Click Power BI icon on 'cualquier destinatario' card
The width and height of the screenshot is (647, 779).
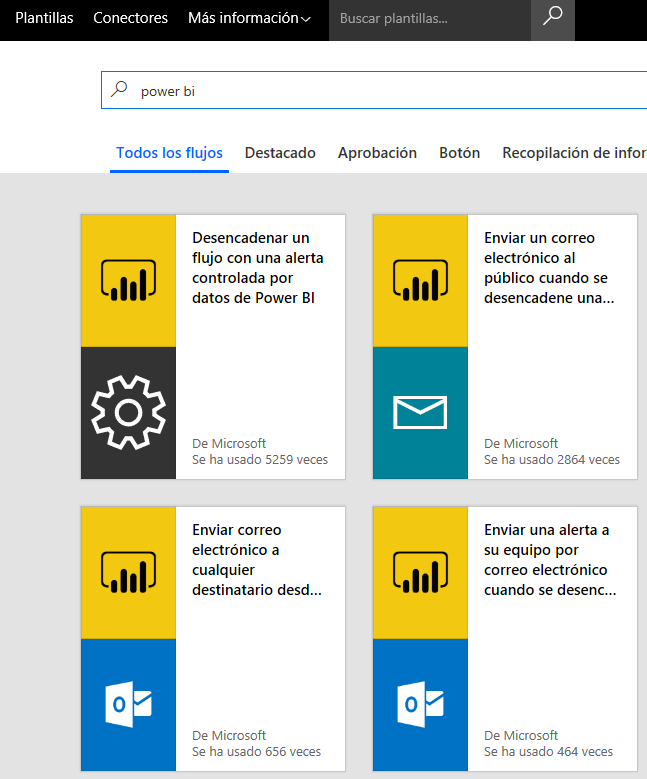pos(128,572)
